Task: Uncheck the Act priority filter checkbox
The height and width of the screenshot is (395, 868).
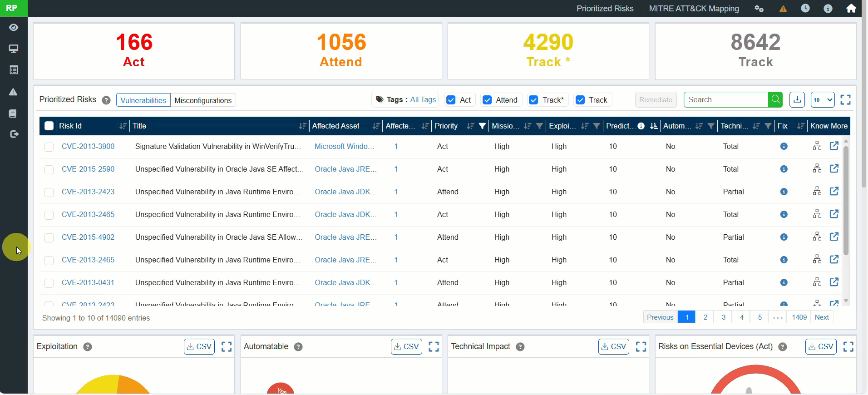Action: (x=451, y=100)
